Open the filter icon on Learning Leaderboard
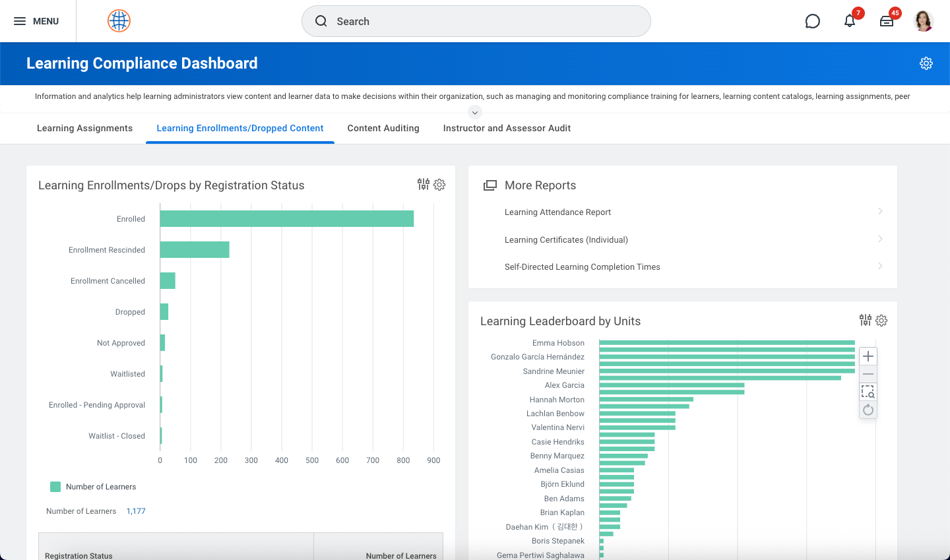Screen dimensions: 950x560 click(x=866, y=320)
